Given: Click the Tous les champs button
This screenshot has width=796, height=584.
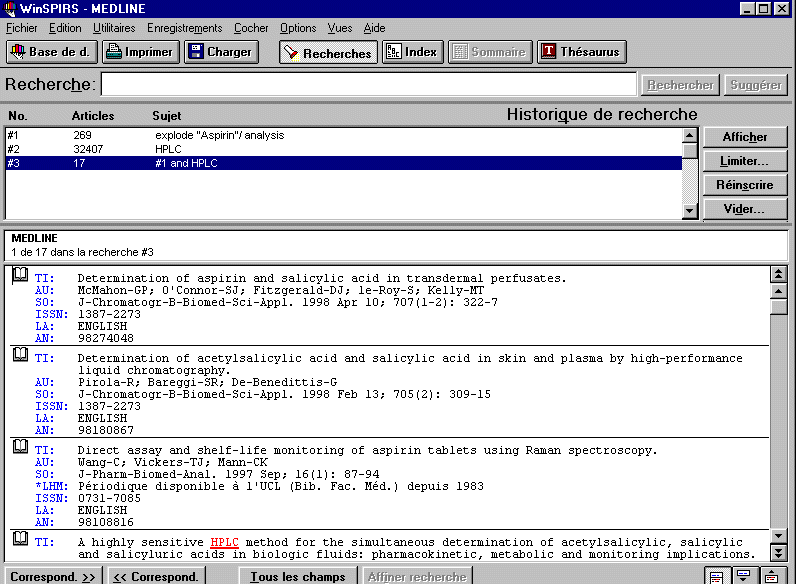Looking at the screenshot, I should [x=297, y=576].
